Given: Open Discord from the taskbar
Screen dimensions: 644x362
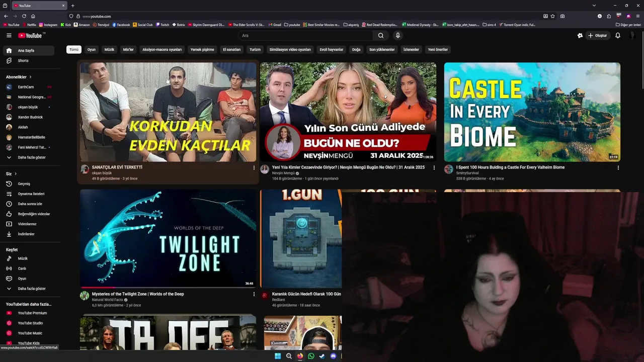Looking at the screenshot, I should pyautogui.click(x=333, y=356).
